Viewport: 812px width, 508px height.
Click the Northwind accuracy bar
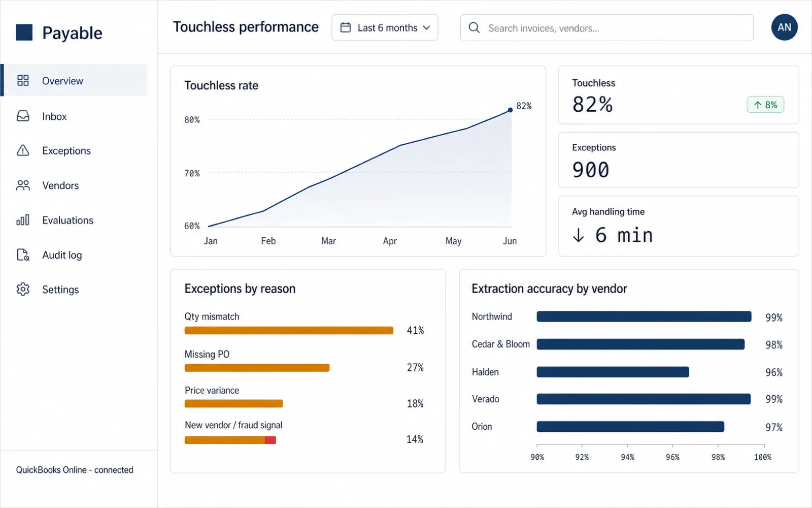(x=644, y=316)
